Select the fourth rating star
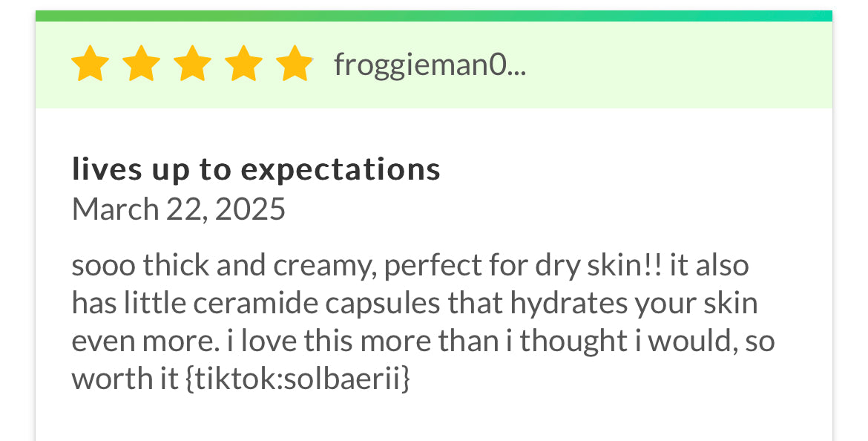 coord(243,65)
